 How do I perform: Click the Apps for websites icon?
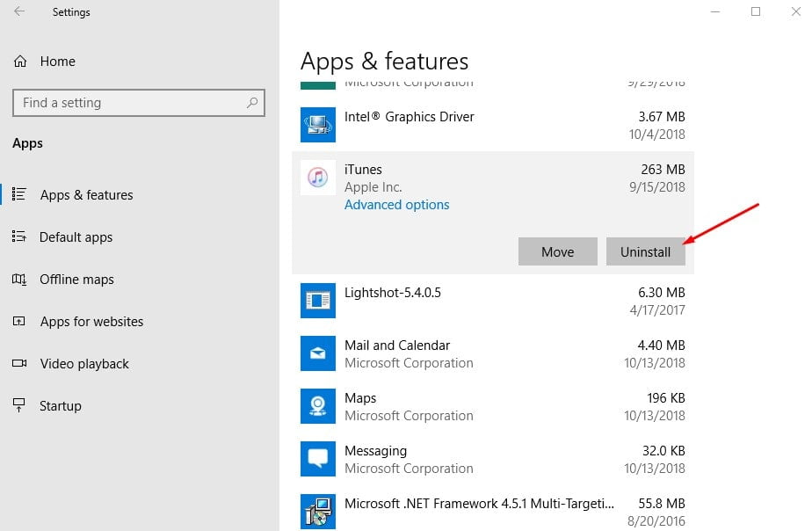(18, 321)
